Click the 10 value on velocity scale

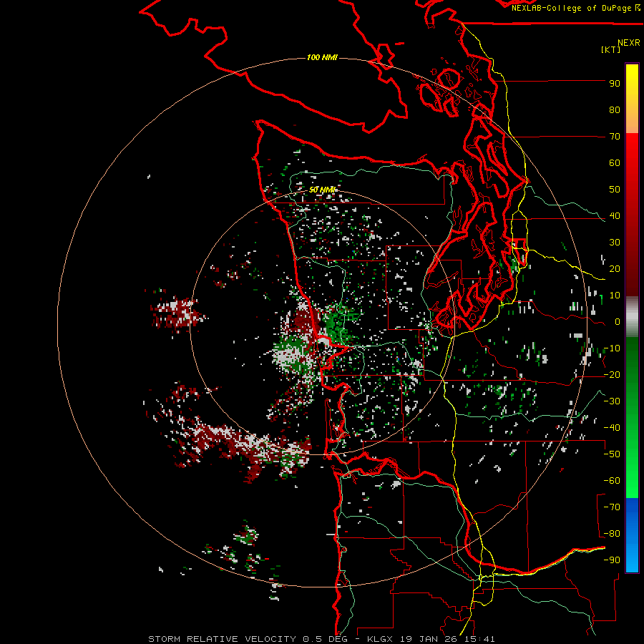coord(615,296)
